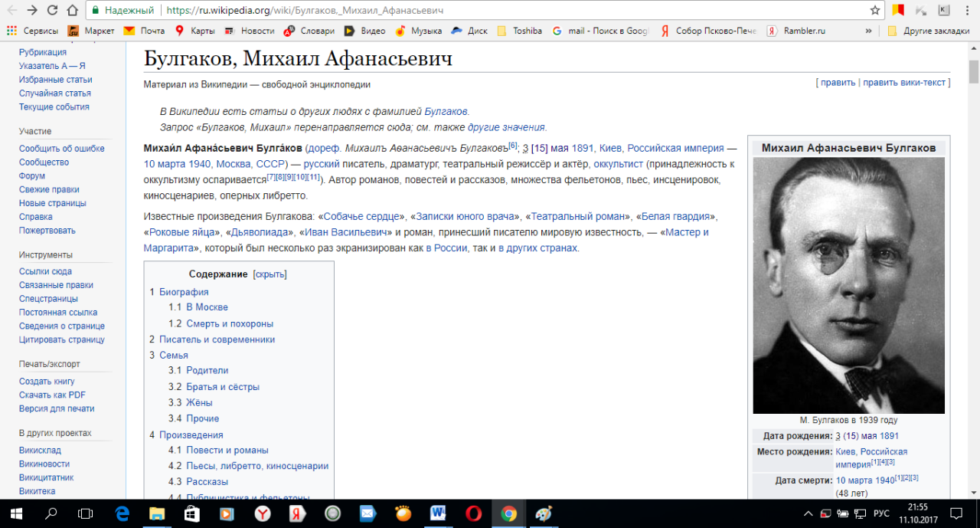The width and height of the screenshot is (980, 528).
Task: Open Task View on the taskbar
Action: [x=86, y=513]
